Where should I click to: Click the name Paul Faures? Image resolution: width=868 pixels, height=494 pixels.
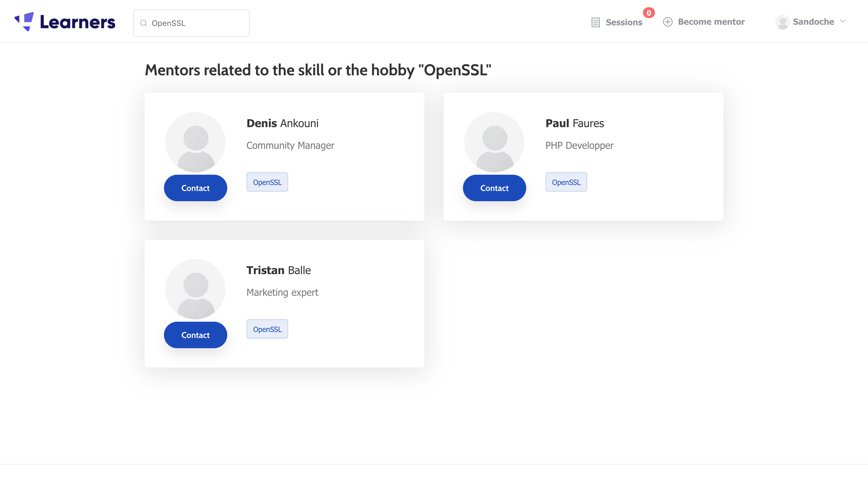point(575,123)
